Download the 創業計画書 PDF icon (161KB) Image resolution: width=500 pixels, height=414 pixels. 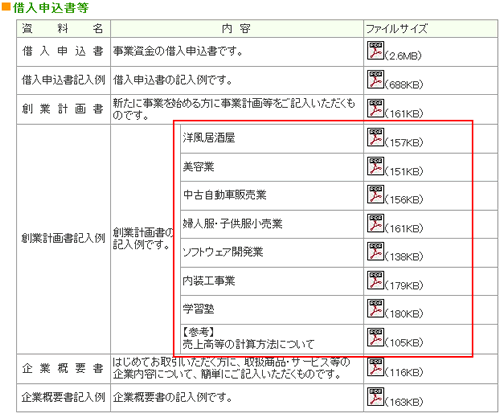[x=375, y=108]
